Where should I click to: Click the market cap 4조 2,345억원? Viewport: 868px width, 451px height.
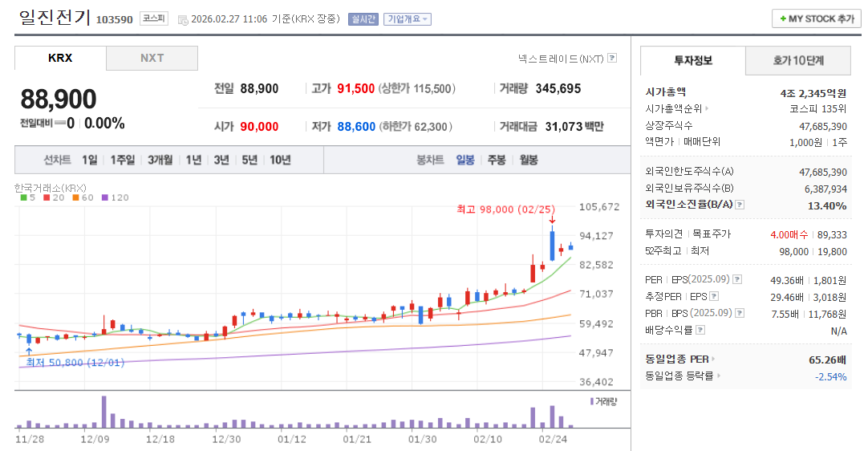point(813,93)
